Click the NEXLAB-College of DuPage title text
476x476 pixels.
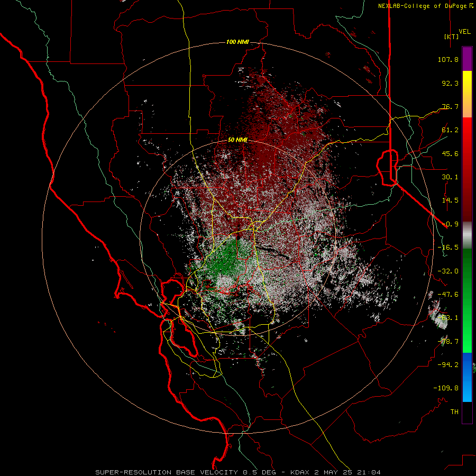(x=425, y=6)
